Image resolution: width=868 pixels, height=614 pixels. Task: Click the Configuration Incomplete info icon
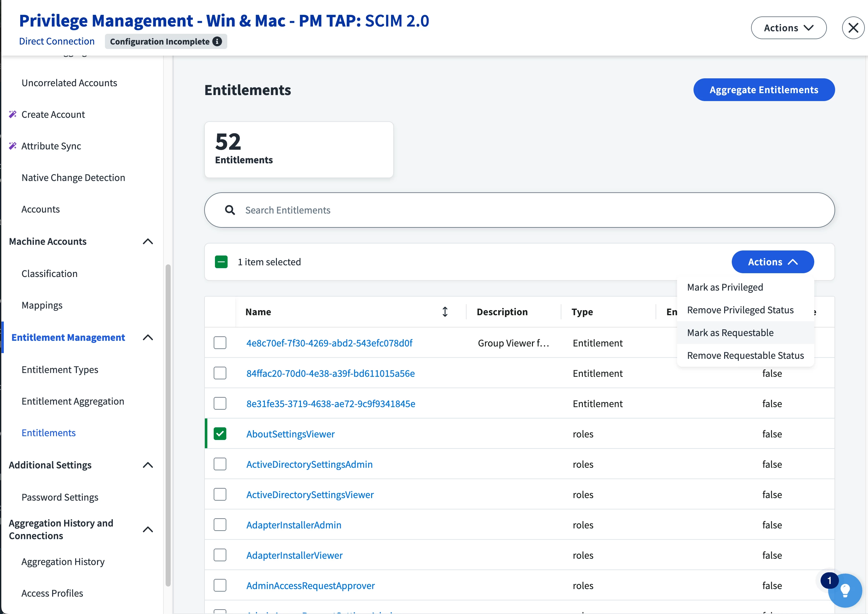217,41
